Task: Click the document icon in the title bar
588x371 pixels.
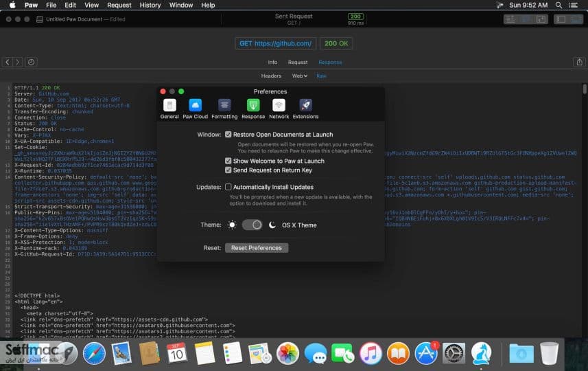Action: 39,19
